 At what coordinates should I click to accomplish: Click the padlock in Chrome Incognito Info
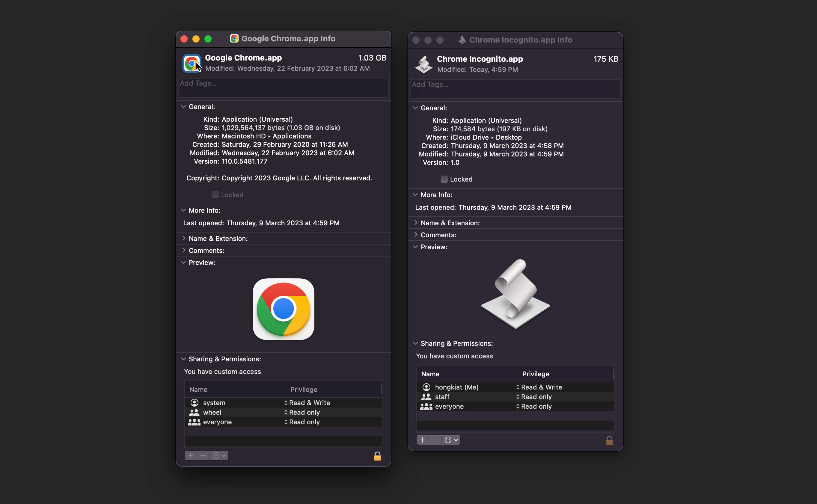point(609,440)
